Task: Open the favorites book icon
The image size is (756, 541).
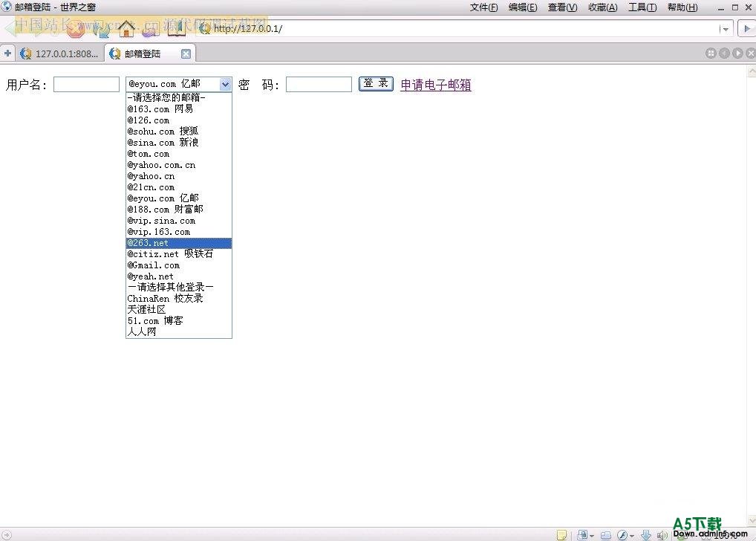Action: pyautogui.click(x=177, y=28)
